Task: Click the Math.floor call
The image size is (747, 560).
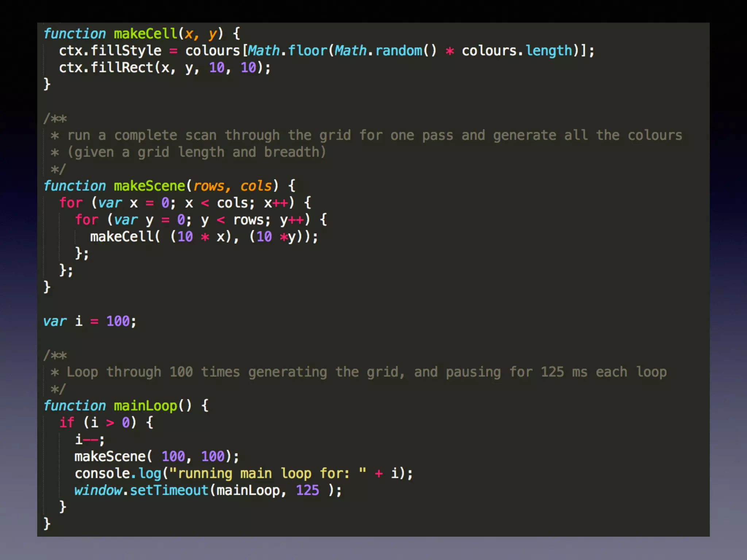Action: pos(287,51)
